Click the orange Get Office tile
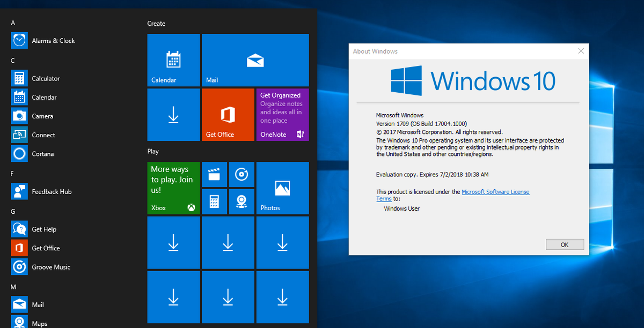This screenshot has width=644, height=328. pyautogui.click(x=228, y=115)
